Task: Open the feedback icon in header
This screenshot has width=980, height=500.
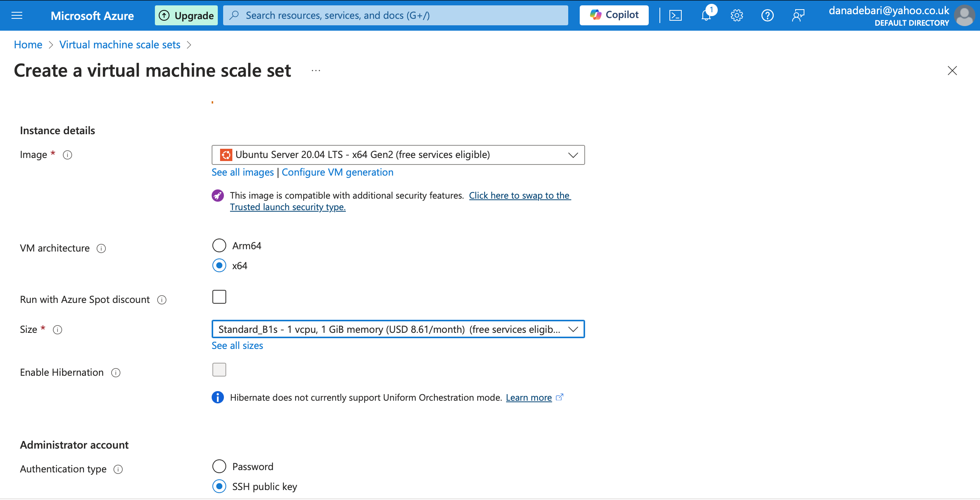Action: pos(798,15)
